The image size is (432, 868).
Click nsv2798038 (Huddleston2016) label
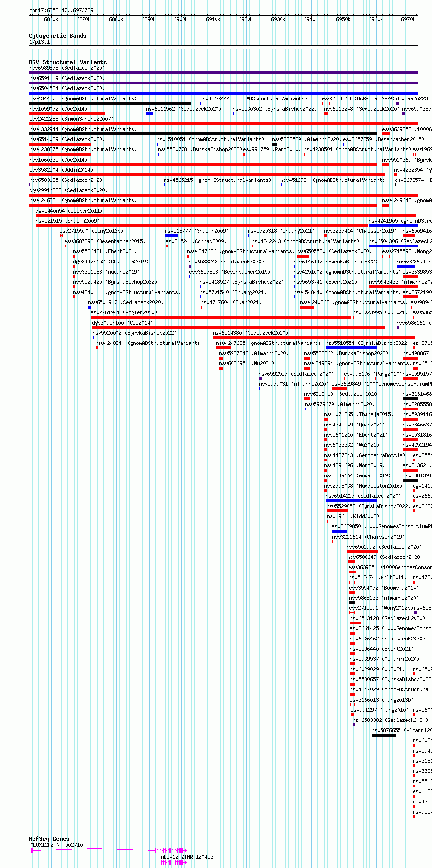click(x=364, y=486)
